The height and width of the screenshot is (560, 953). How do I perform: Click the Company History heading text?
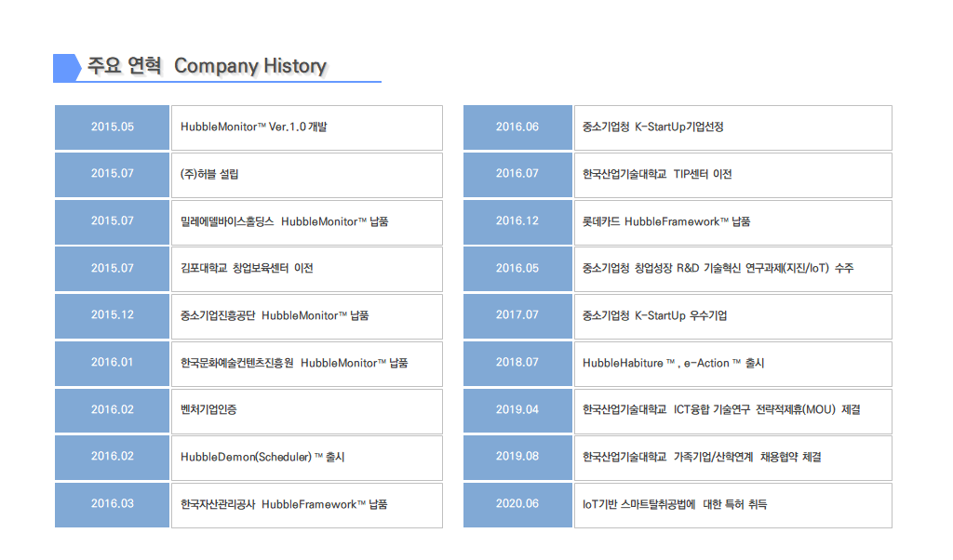tap(249, 66)
